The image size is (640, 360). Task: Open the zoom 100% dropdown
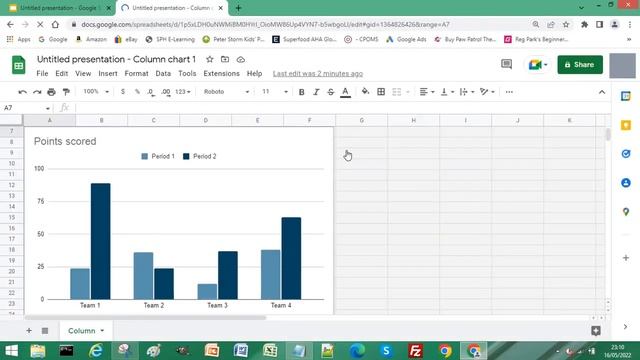click(x=96, y=92)
